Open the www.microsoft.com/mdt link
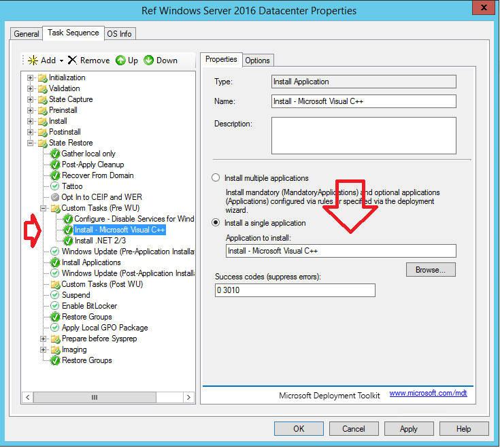This screenshot has width=500, height=448. pos(428,394)
